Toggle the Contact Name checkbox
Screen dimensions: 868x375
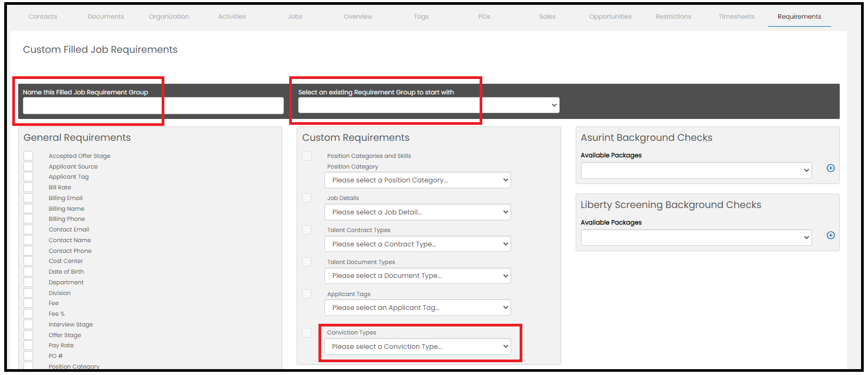point(28,240)
